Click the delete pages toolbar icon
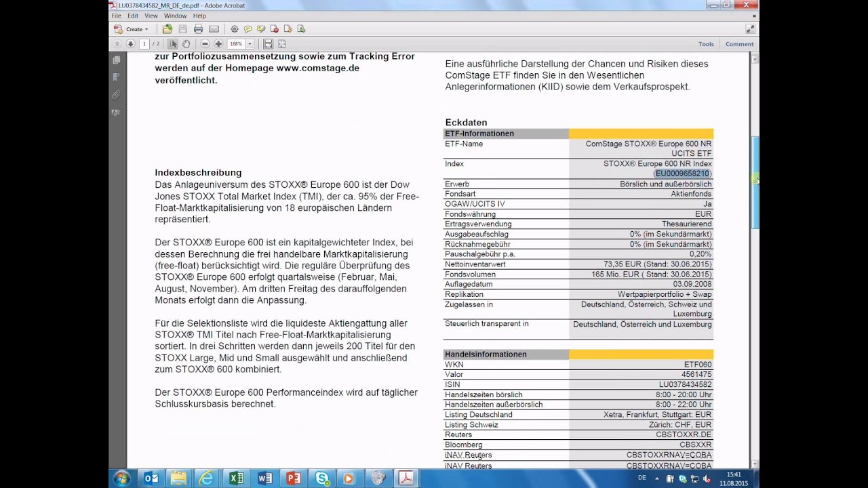The image size is (868, 488). pyautogui.click(x=275, y=29)
